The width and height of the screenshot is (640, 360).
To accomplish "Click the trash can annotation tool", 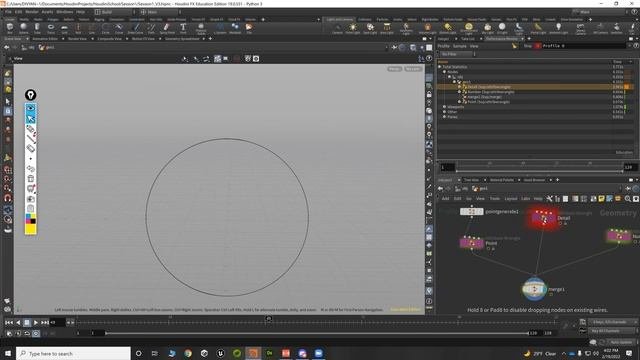I will click(x=31, y=178).
